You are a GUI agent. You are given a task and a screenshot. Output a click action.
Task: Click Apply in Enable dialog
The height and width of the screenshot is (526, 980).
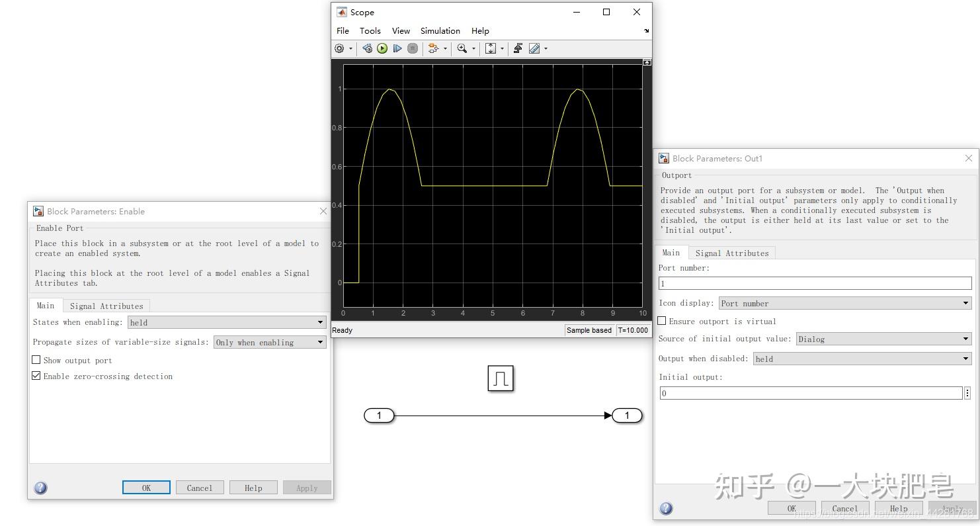click(x=307, y=488)
